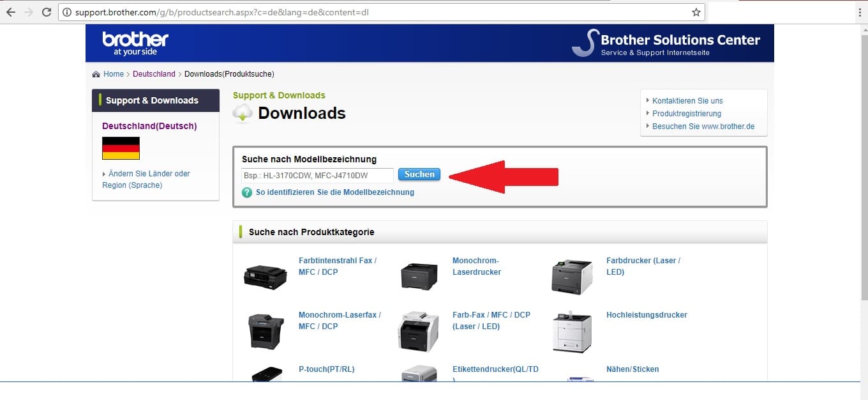Click the green question mark help icon
The height and width of the screenshot is (400, 868).
(247, 192)
